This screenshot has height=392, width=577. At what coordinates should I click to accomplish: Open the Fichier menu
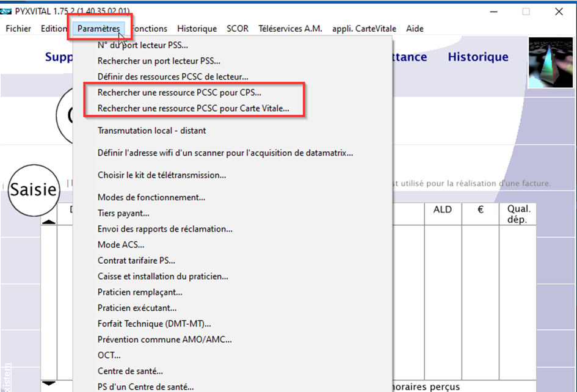click(18, 29)
